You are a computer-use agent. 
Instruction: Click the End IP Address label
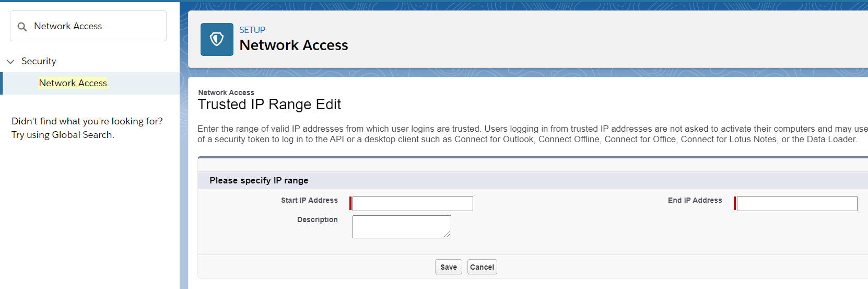[x=695, y=200]
